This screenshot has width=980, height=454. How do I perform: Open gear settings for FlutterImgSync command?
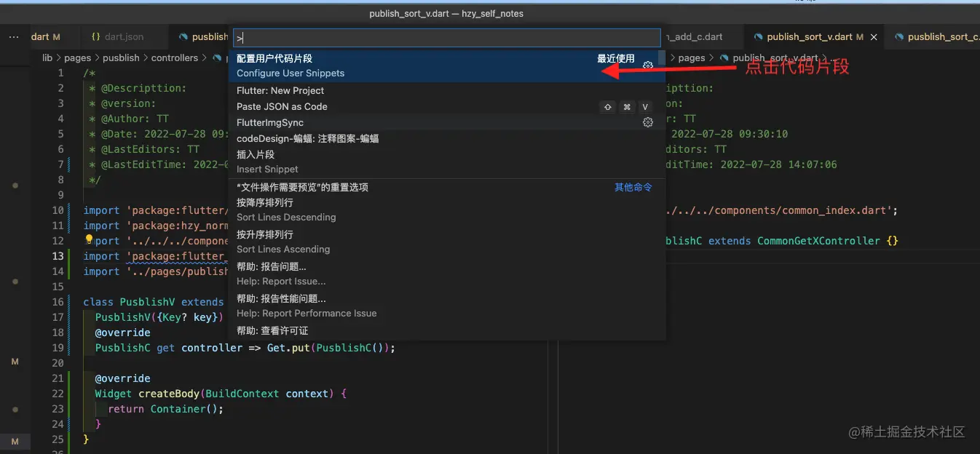tap(647, 123)
